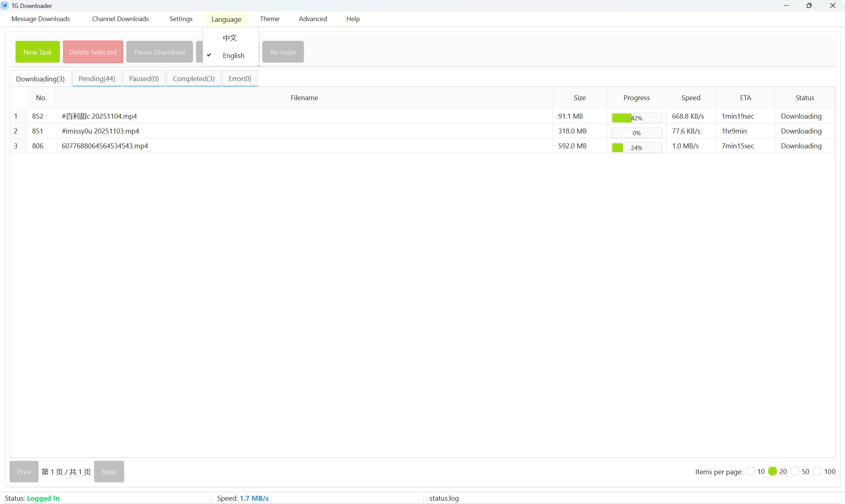The height and width of the screenshot is (504, 845).
Task: Open the status.log link
Action: pyautogui.click(x=444, y=498)
